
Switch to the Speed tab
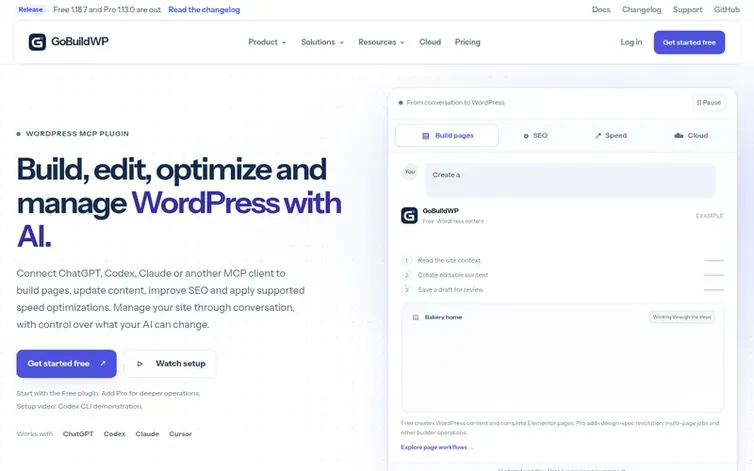coord(610,136)
